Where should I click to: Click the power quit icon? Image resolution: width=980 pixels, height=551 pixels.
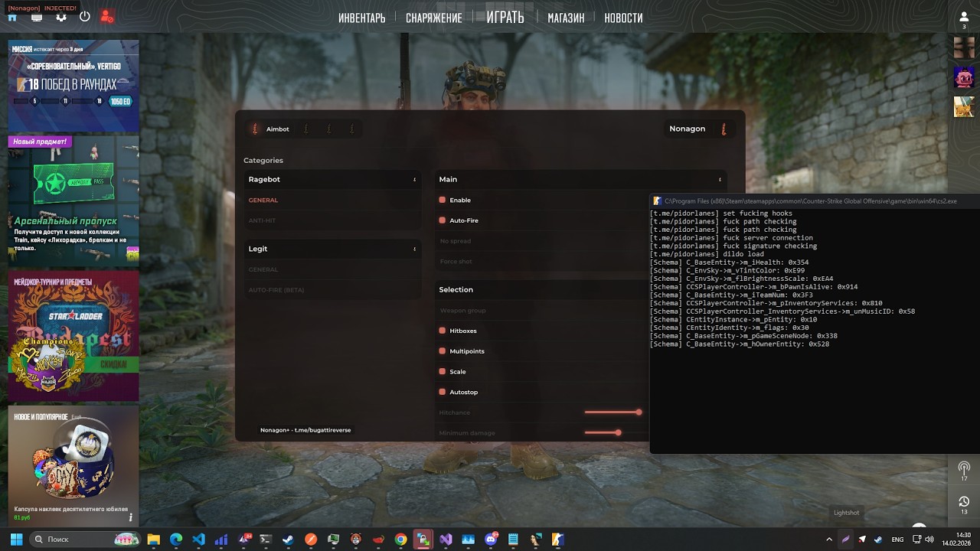(x=84, y=16)
